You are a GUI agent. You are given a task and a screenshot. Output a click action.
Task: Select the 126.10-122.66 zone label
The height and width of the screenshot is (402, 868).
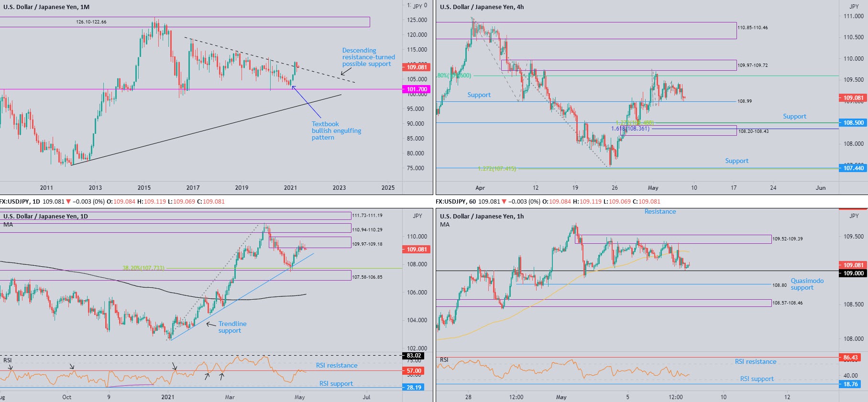tap(91, 22)
